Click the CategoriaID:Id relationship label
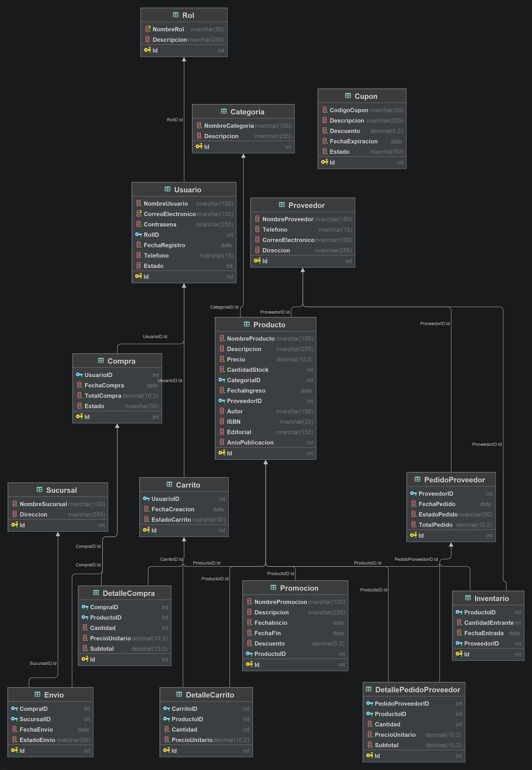Viewport: 532px width, 770px height. pyautogui.click(x=224, y=307)
